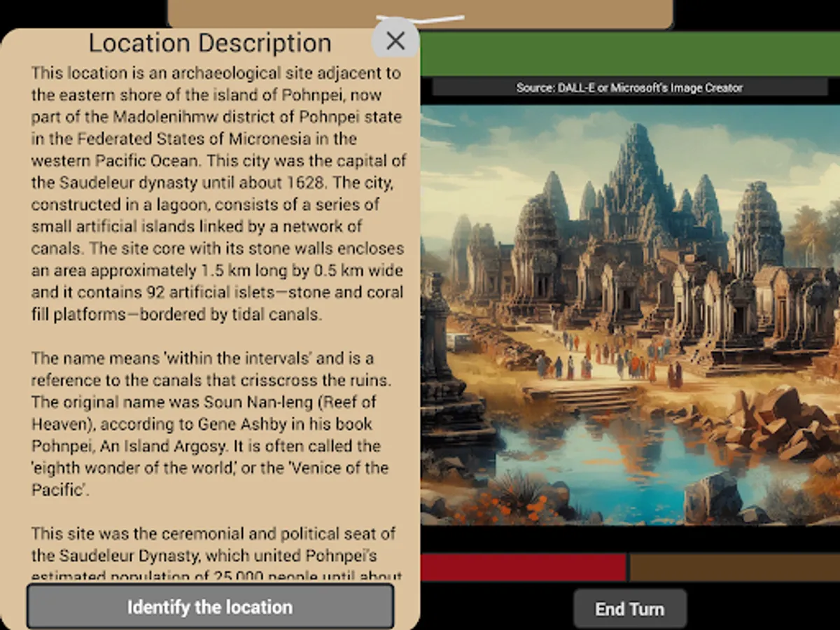The height and width of the screenshot is (630, 840).
Task: Select the "Location Description" title
Action: [210, 43]
